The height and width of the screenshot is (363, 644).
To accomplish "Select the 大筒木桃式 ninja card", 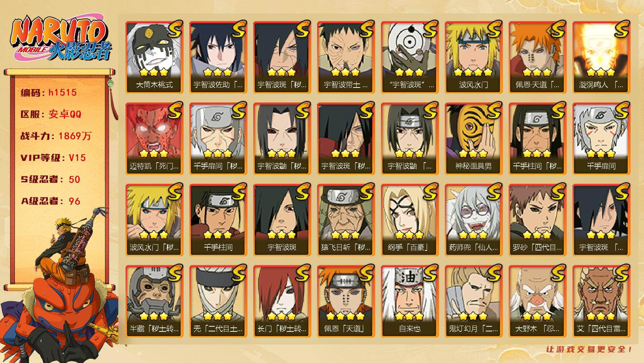I will pos(154,57).
